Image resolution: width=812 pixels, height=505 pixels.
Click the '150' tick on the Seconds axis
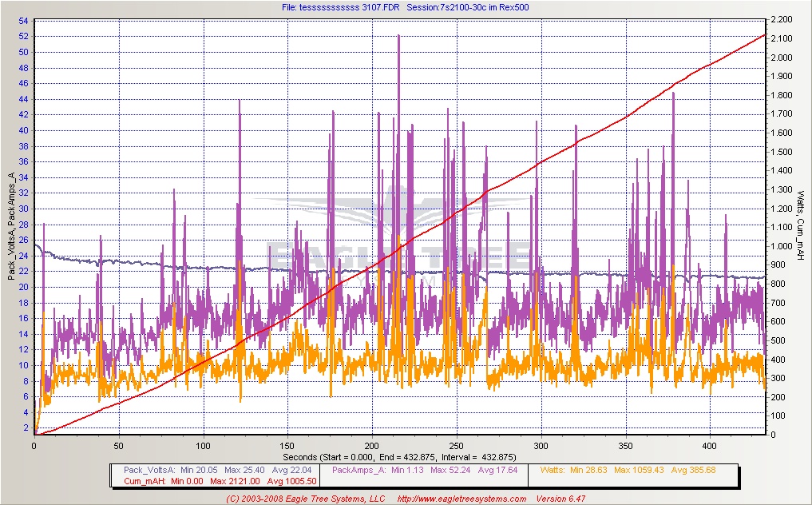click(288, 446)
